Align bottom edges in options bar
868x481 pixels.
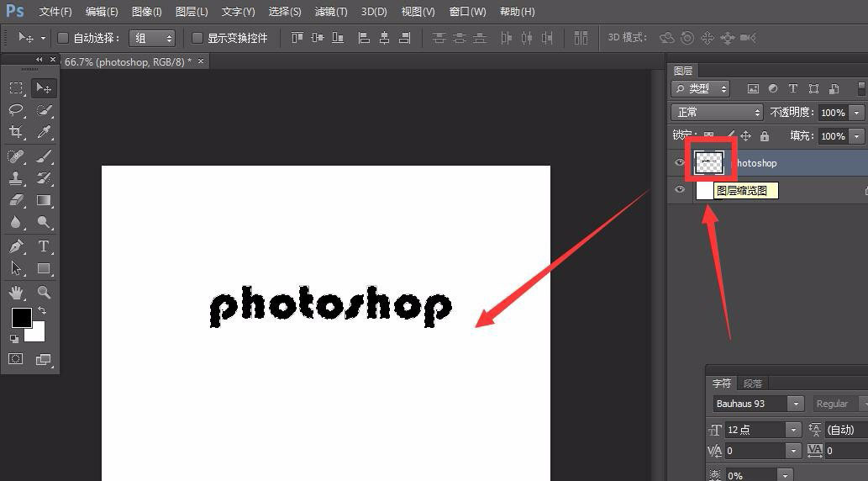click(x=338, y=38)
